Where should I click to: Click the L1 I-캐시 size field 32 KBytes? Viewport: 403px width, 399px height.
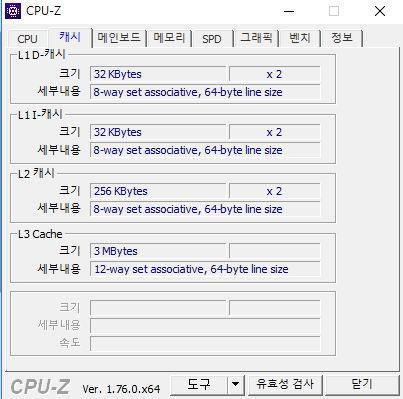click(158, 132)
